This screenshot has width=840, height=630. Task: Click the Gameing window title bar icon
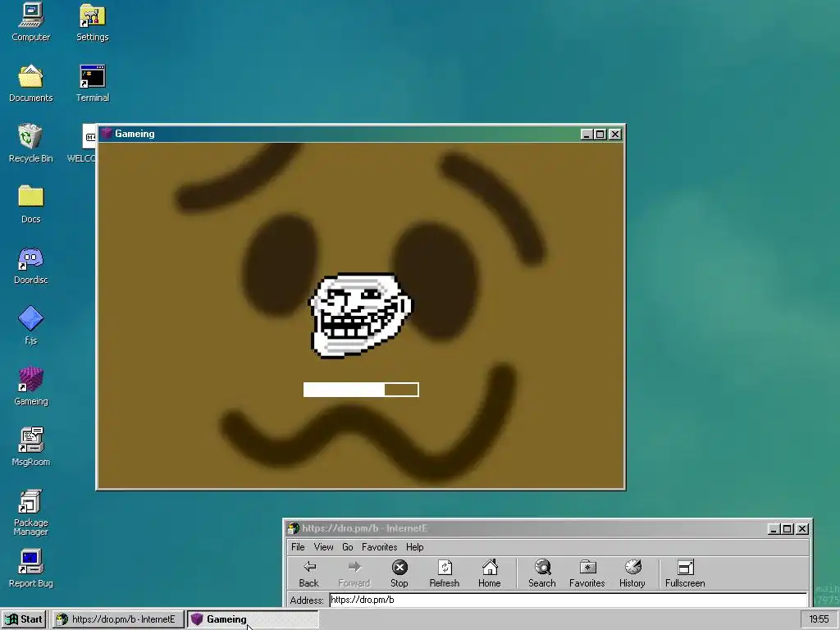pos(107,134)
